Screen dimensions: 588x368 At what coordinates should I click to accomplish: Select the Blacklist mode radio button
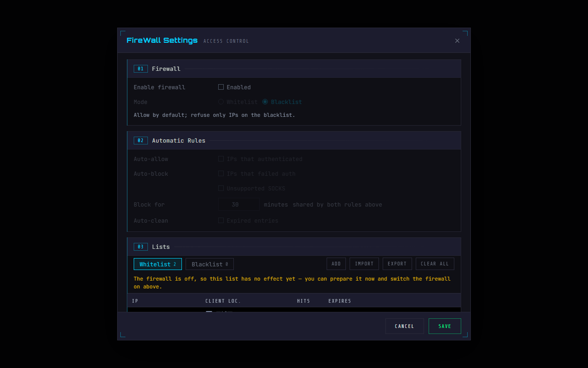(x=265, y=102)
